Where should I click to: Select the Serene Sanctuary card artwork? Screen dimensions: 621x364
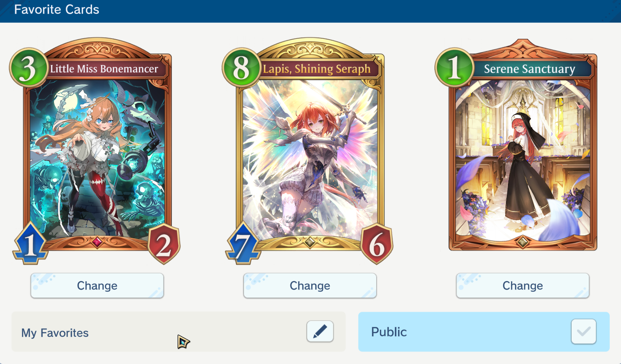pyautogui.click(x=523, y=161)
